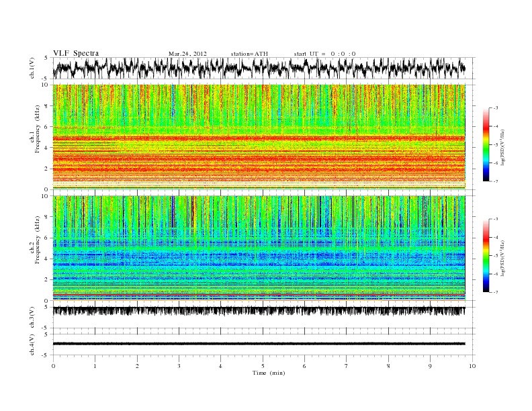
Task: Click the ch.2 spectrogram plot
Action: pyautogui.click(x=259, y=248)
